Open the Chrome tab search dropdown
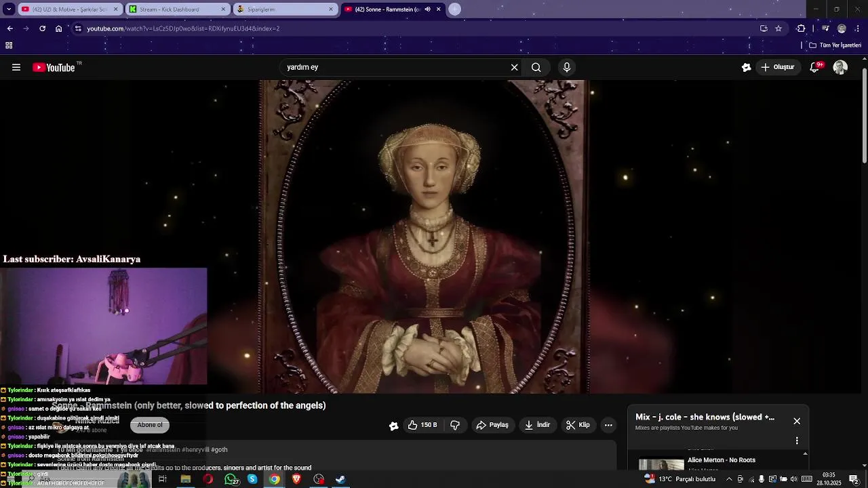 pyautogui.click(x=9, y=9)
